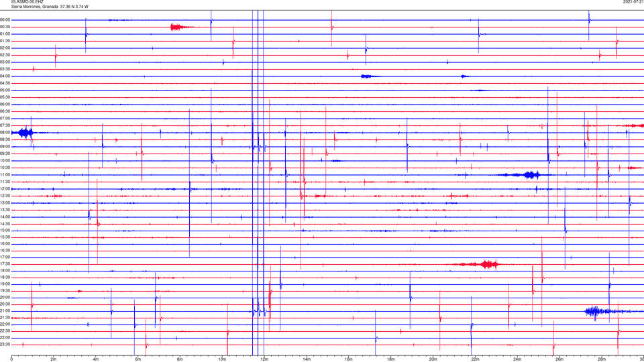Select the 07:00 trace time label
644x362 pixels.
(x=5, y=118)
